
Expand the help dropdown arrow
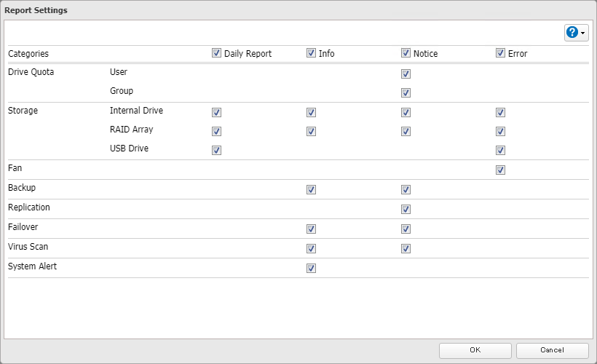click(x=584, y=33)
